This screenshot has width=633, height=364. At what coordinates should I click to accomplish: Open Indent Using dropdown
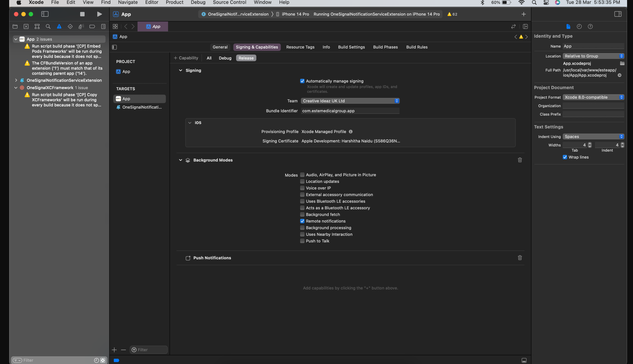[593, 137]
